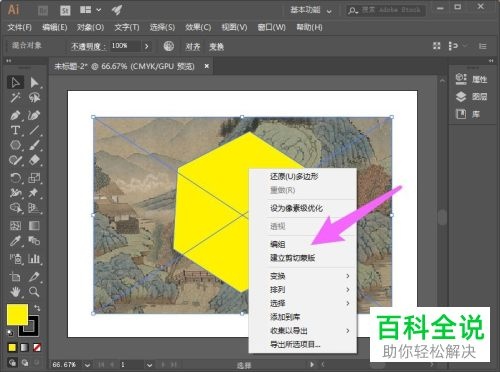Open the 属性 panel

point(471,79)
